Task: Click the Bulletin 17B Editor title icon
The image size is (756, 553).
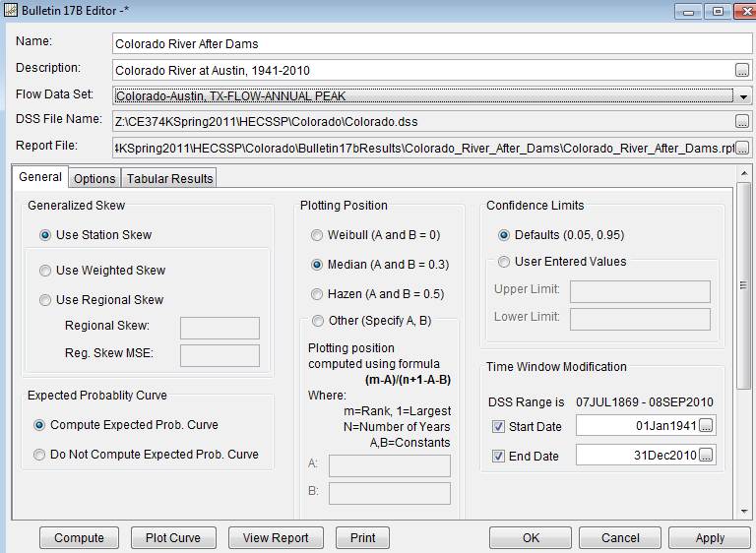Action: [x=11, y=10]
